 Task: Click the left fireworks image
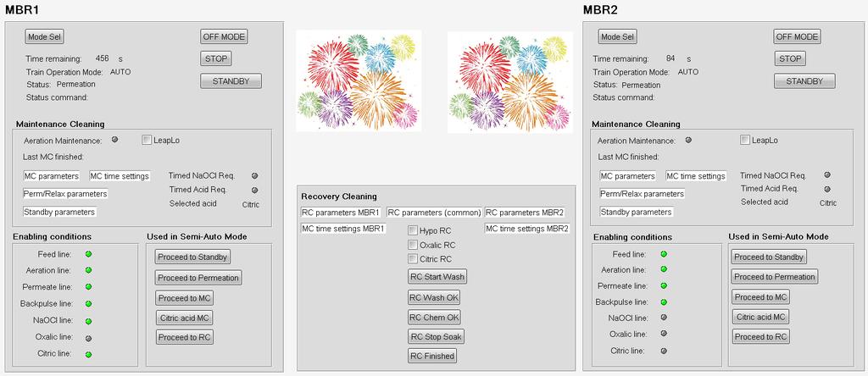click(x=359, y=81)
